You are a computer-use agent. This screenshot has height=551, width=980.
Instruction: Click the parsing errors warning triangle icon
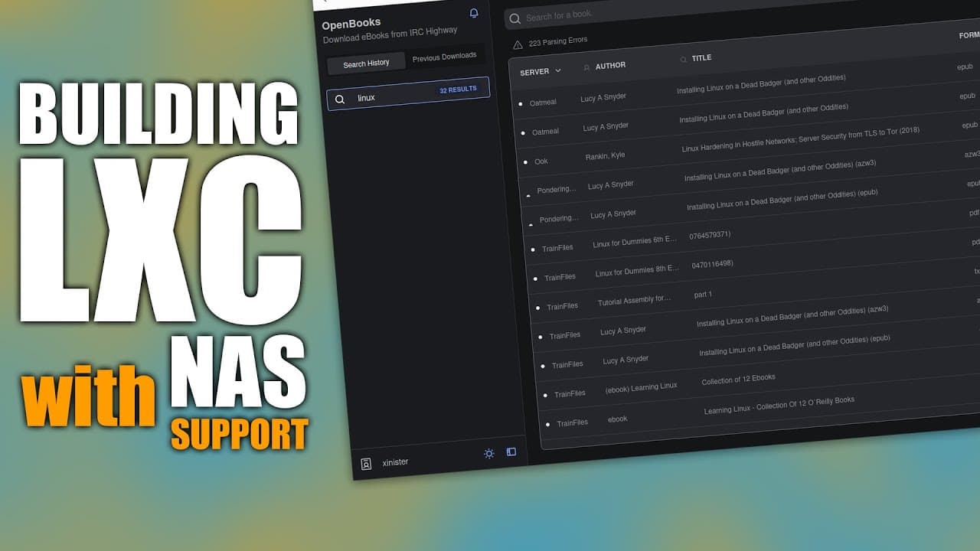point(518,44)
